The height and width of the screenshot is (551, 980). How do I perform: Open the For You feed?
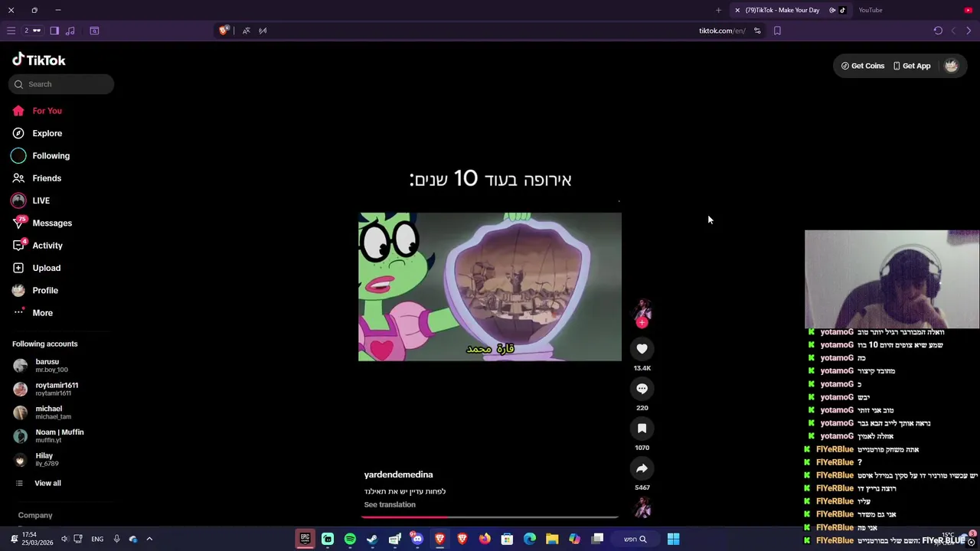pos(38,111)
